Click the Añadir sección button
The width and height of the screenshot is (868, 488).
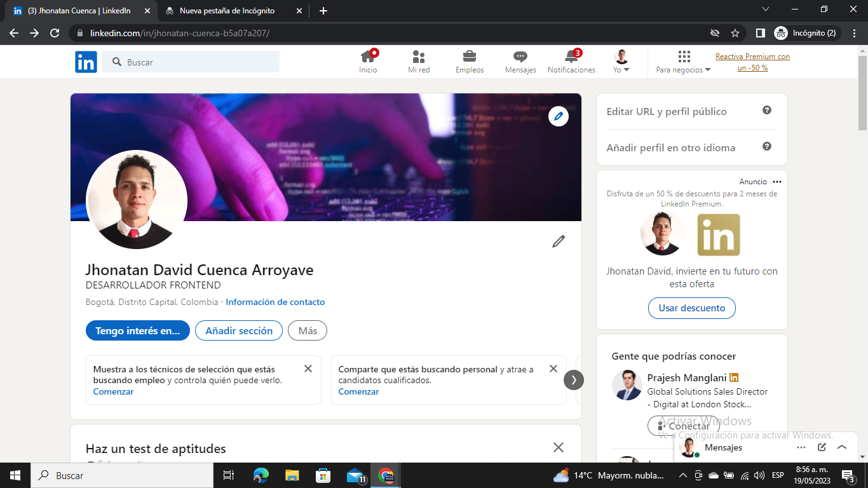(x=239, y=330)
